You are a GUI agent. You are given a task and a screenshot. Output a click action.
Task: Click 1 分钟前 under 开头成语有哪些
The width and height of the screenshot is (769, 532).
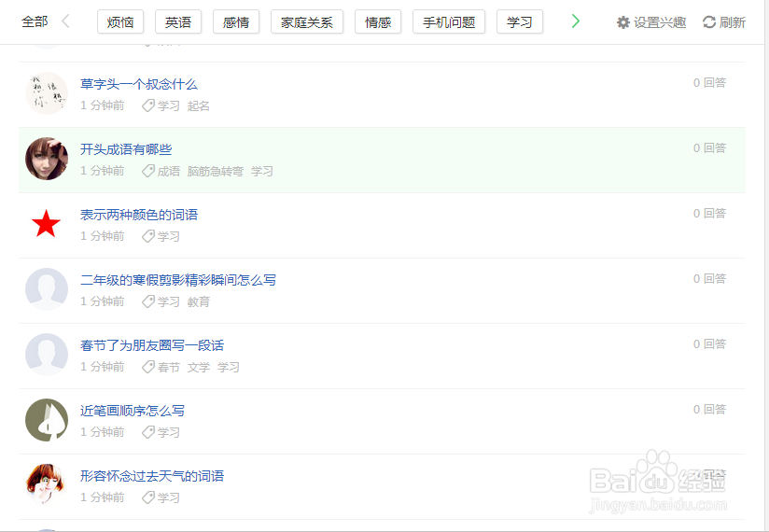click(x=102, y=171)
